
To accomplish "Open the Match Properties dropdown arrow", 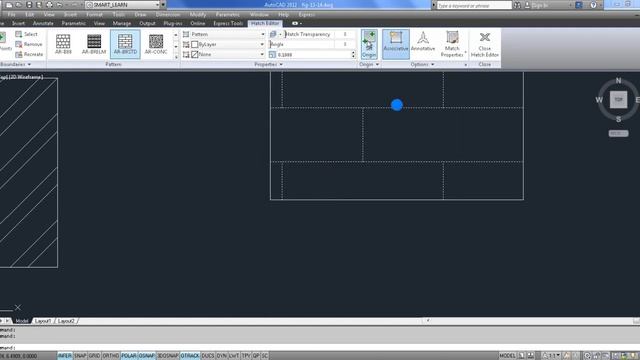I will (465, 52).
